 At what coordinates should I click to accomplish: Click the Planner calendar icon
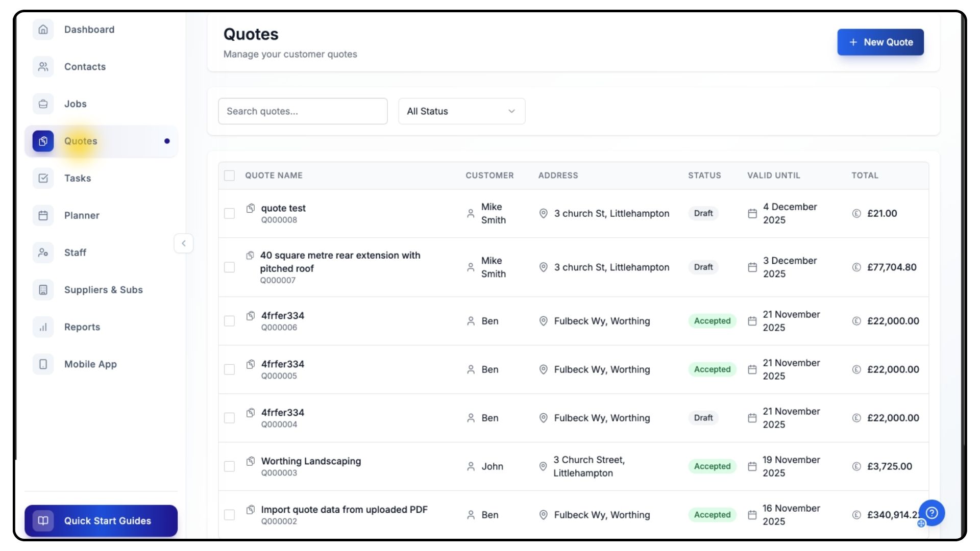(x=43, y=215)
